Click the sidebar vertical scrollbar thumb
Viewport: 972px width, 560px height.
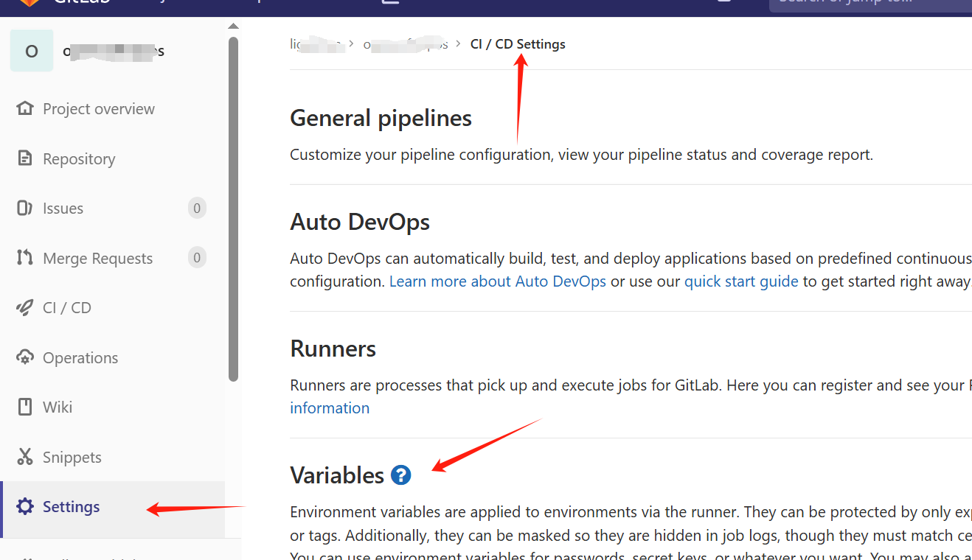tap(234, 209)
